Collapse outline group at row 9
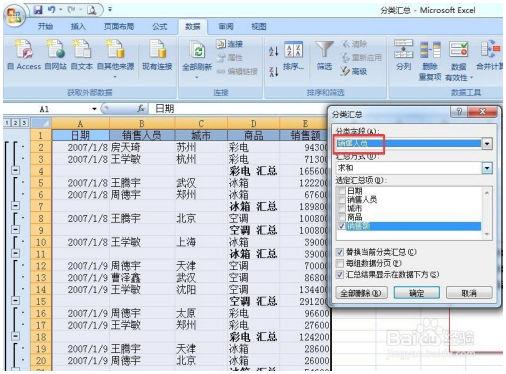 coord(15,230)
